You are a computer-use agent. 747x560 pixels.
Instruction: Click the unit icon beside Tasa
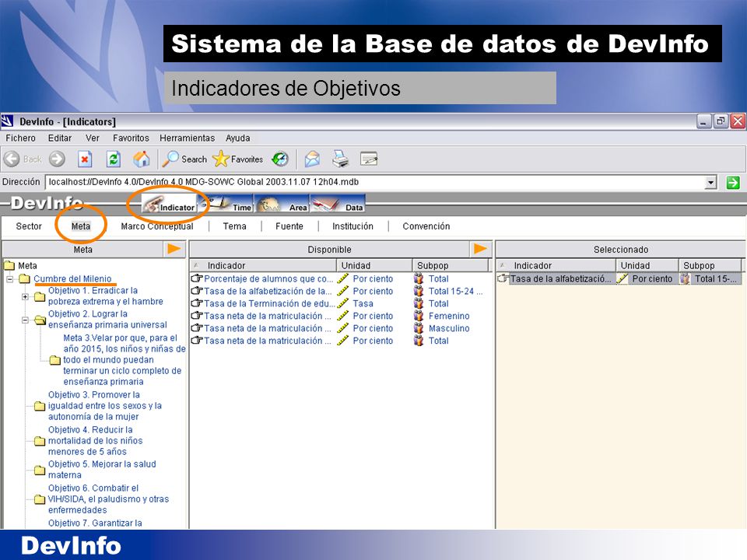tap(343, 304)
